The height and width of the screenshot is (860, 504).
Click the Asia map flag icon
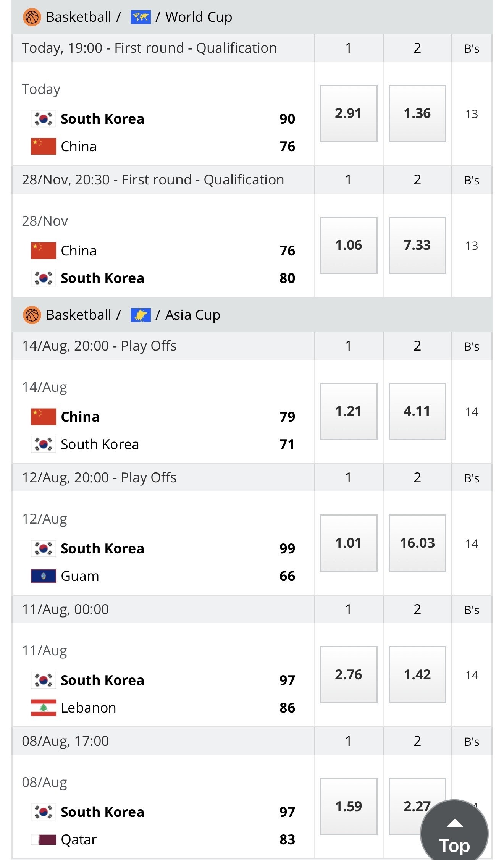pos(141,315)
